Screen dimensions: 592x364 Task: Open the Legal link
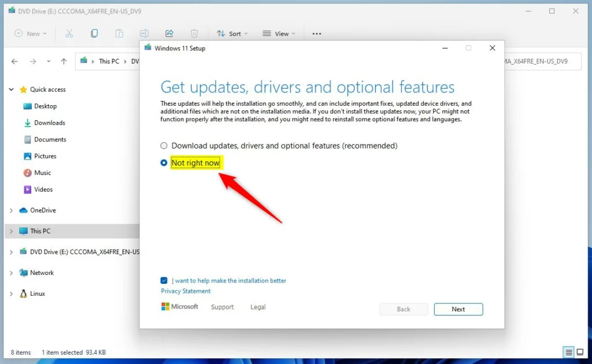[258, 307]
